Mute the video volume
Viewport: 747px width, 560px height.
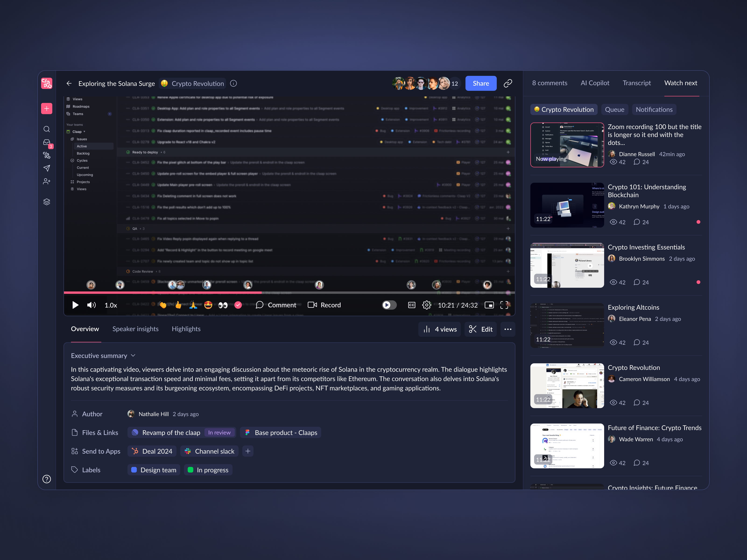pos(91,305)
